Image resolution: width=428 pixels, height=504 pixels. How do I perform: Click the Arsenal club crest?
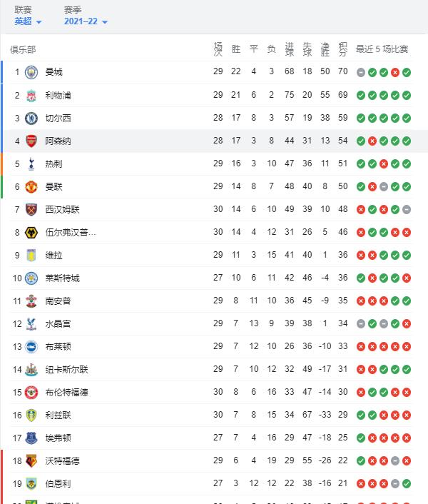coord(31,141)
